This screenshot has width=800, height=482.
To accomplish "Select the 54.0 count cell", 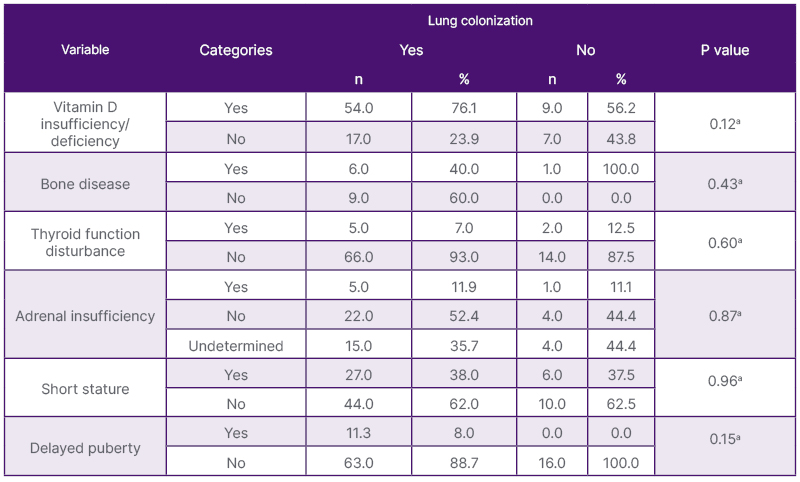I will pos(359,108).
